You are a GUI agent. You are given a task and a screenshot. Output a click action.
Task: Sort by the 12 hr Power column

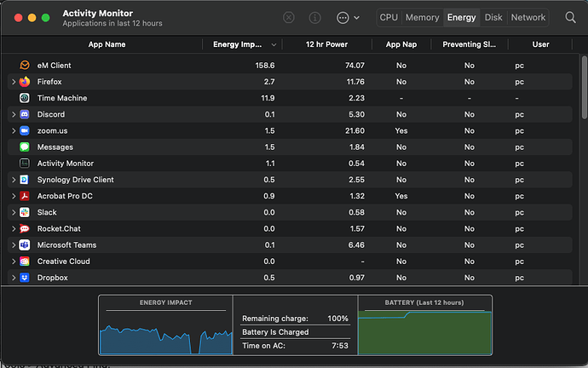pos(326,44)
